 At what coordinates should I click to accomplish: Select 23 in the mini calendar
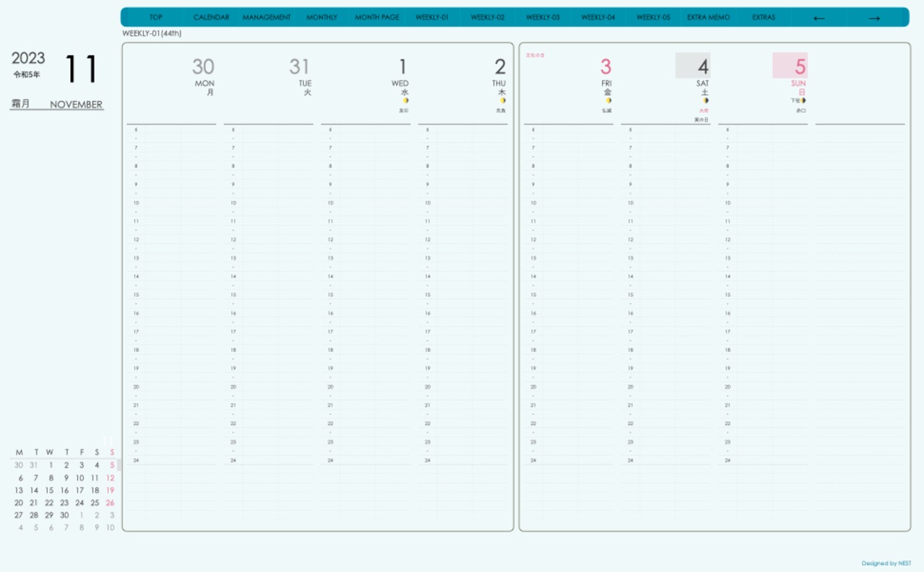(64, 503)
